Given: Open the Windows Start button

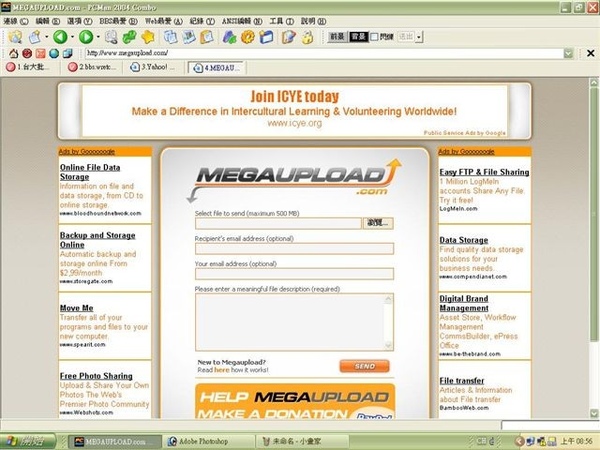Looking at the screenshot, I should tap(28, 442).
